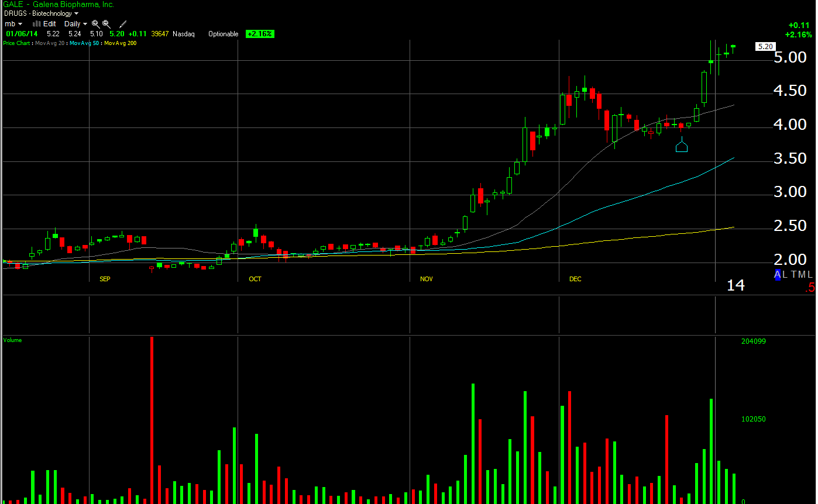This screenshot has width=818, height=504.
Task: Click the Price Chart legend label
Action: pyautogui.click(x=16, y=43)
